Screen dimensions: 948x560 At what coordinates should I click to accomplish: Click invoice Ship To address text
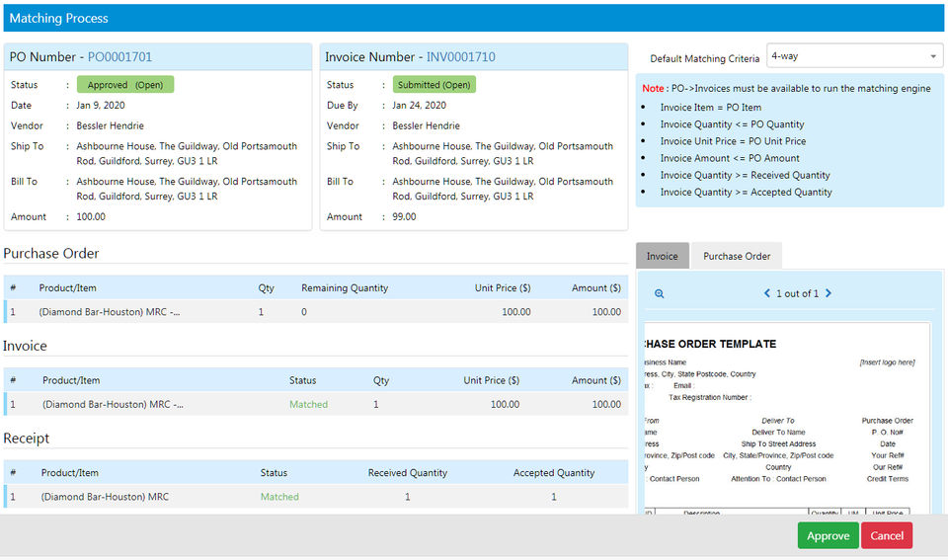pyautogui.click(x=503, y=154)
